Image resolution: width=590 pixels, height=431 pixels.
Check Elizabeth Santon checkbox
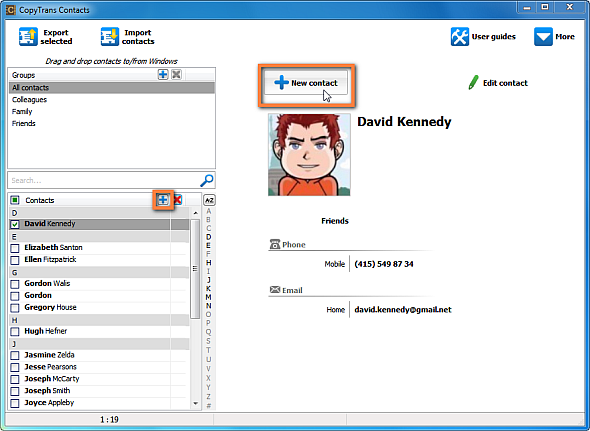[15, 248]
